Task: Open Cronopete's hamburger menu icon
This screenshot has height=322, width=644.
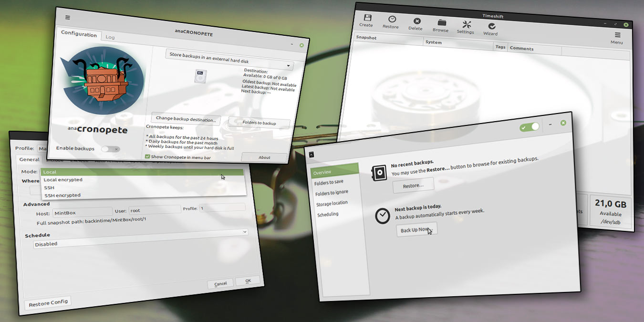Action: click(x=67, y=17)
